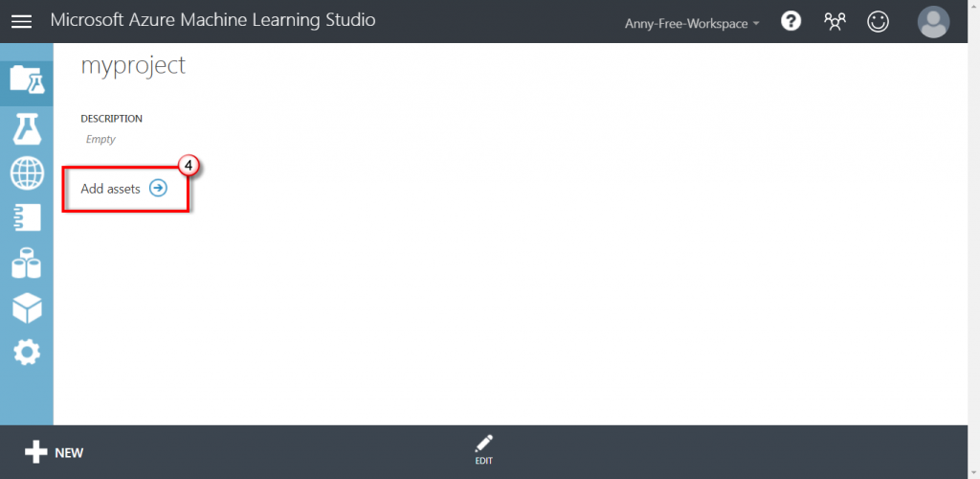980x479 pixels.
Task: Expand the Anny-Free-Workspace dropdown
Action: coord(692,23)
